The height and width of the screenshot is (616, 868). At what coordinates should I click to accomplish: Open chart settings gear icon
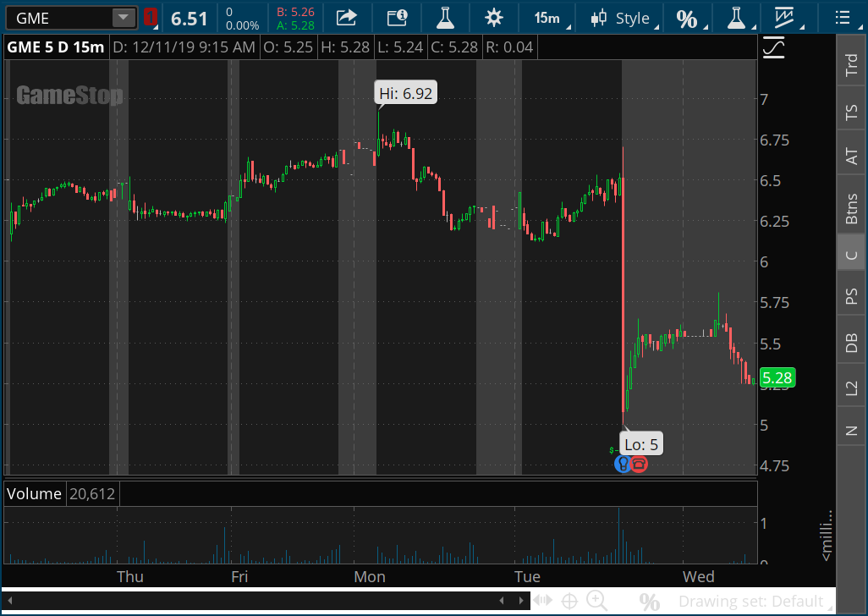[x=494, y=18]
